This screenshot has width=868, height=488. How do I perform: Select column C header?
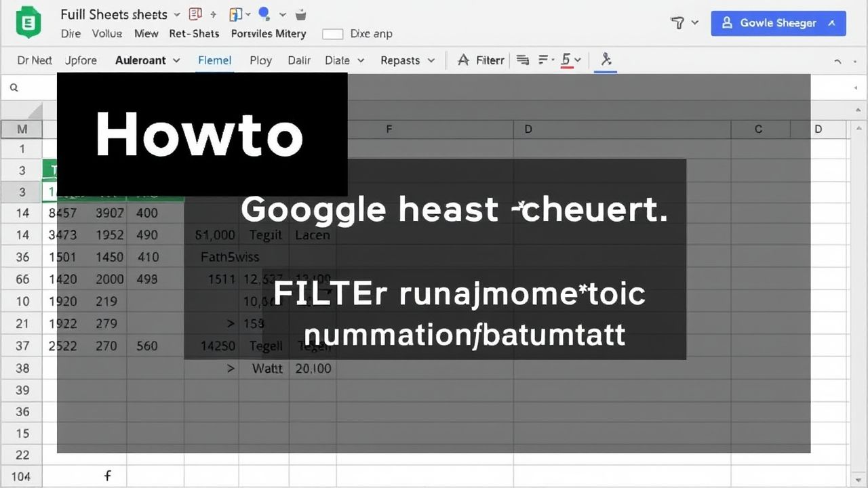click(x=758, y=129)
